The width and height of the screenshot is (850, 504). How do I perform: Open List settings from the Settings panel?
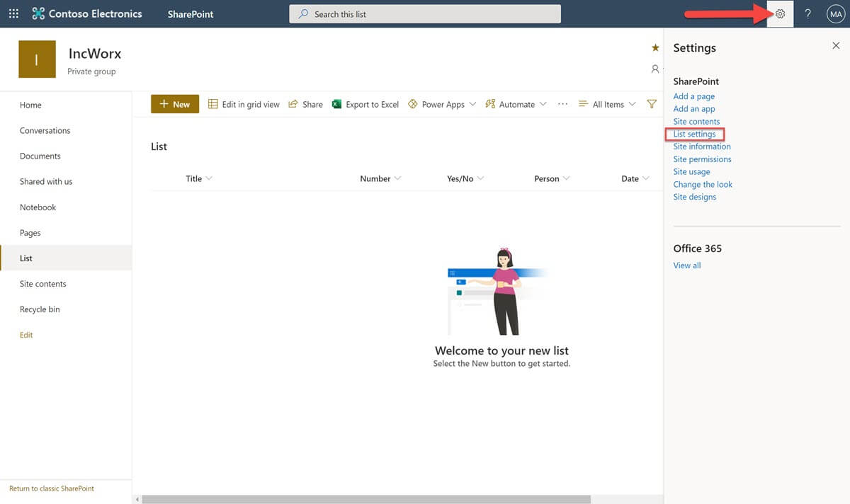[x=695, y=134]
